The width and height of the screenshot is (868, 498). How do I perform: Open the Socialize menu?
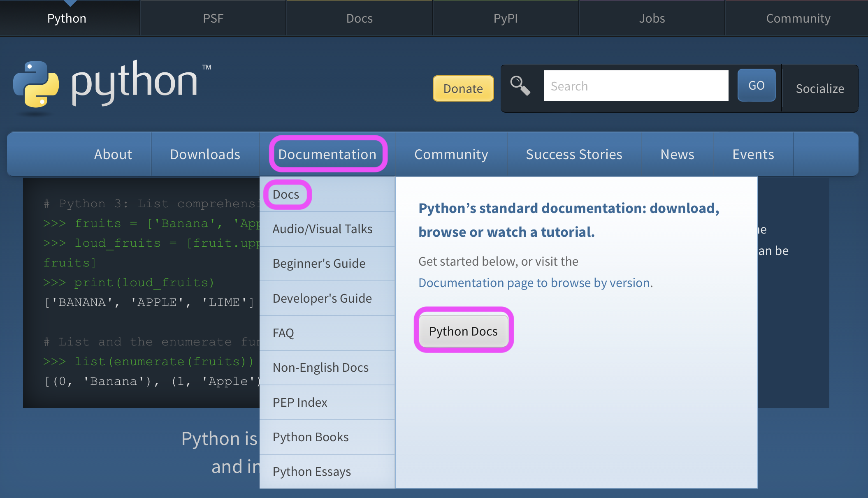tap(820, 88)
